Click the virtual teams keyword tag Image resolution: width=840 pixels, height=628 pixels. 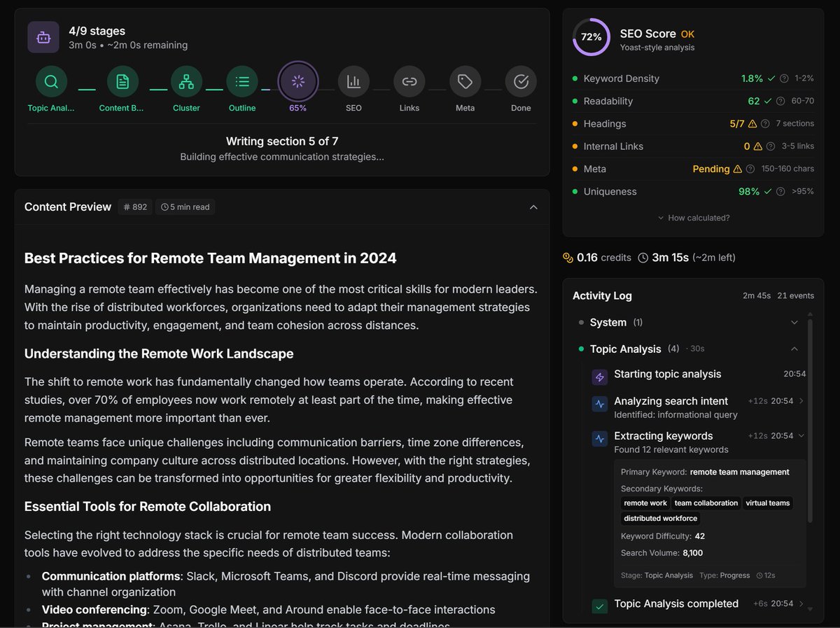tap(768, 503)
